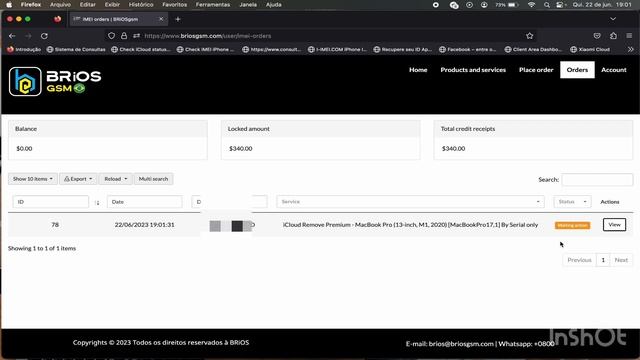Click the BRiOS GSM logo
The height and width of the screenshot is (360, 640).
tap(55, 81)
